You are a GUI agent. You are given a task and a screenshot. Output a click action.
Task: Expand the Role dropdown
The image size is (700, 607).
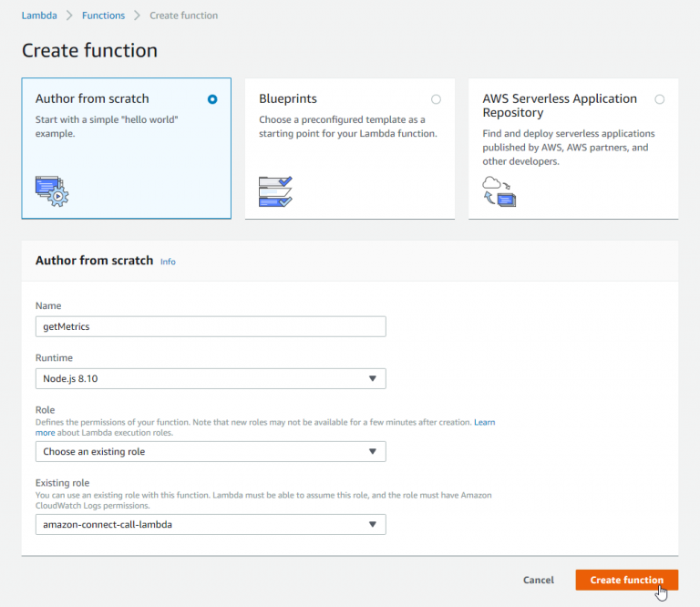(210, 451)
